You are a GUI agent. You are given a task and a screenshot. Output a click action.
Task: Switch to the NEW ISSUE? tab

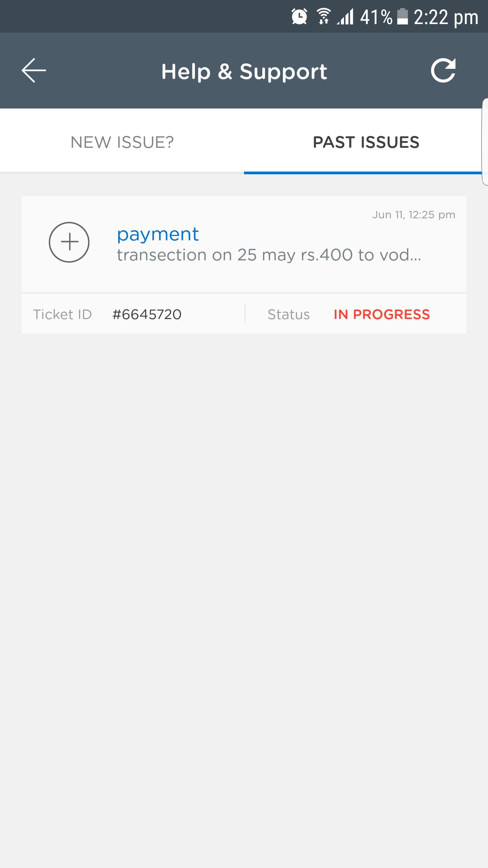click(122, 142)
